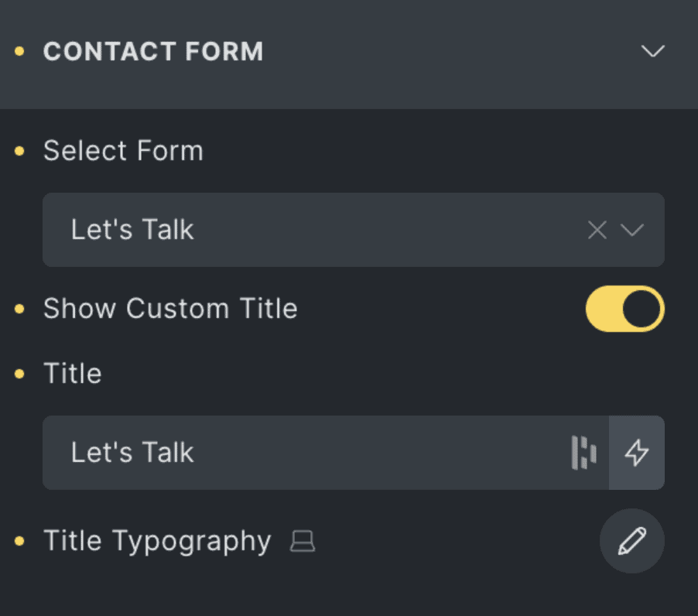
Task: Click the Title Typography label
Action: point(157,541)
